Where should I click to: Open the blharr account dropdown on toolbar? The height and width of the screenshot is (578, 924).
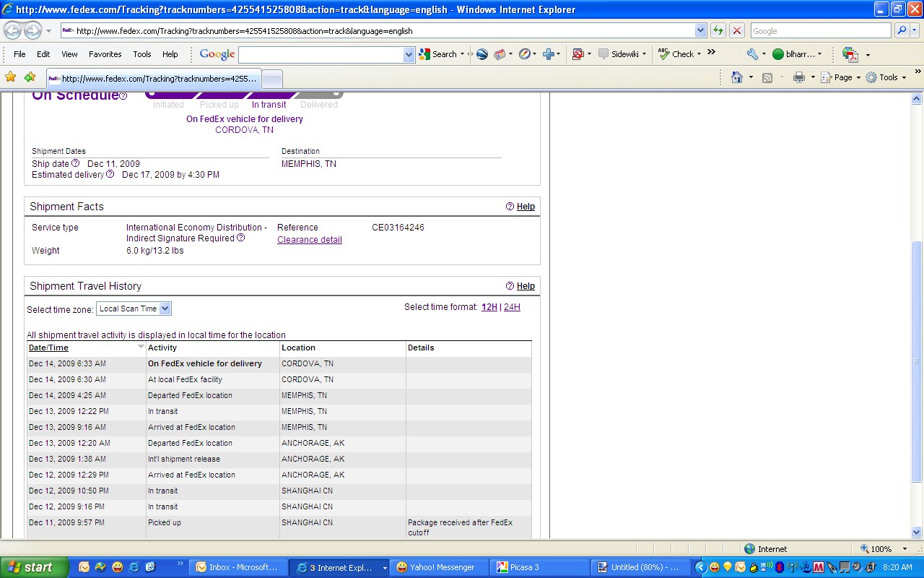(797, 54)
